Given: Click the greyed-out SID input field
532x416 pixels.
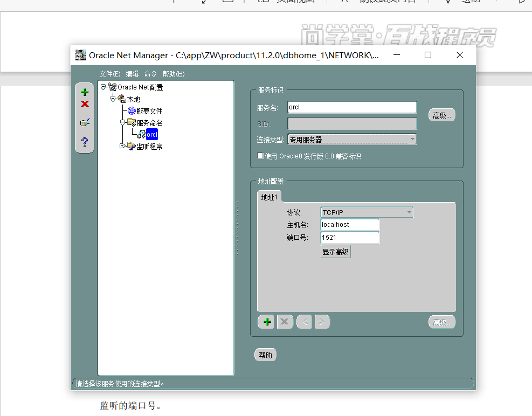Looking at the screenshot, I should point(352,123).
